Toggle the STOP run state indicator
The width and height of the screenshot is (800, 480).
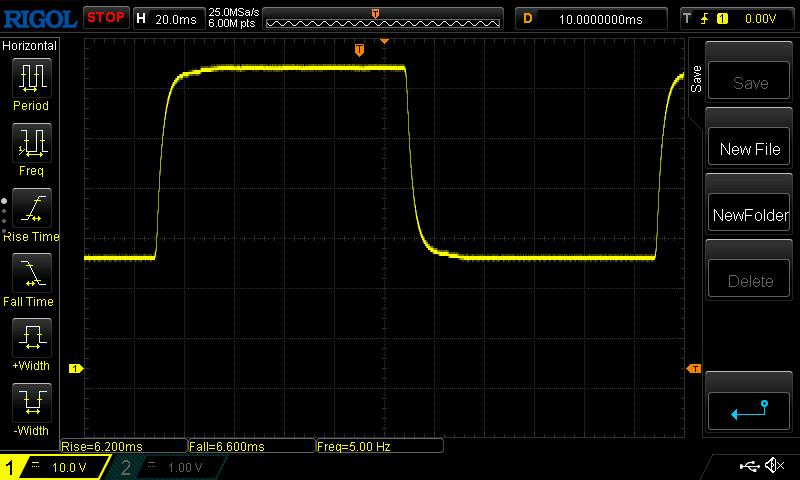(x=105, y=18)
